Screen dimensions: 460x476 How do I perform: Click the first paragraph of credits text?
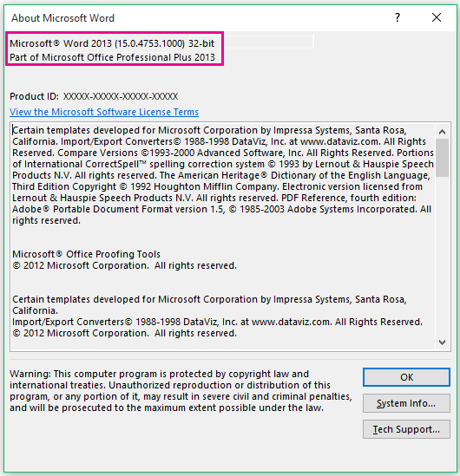point(223,175)
